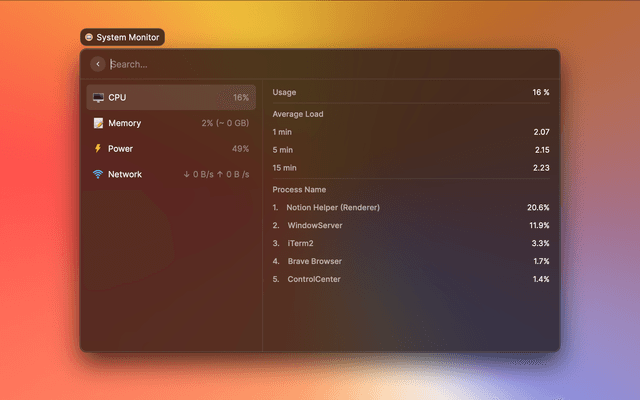The image size is (640, 400).
Task: Open the Memory list item
Action: click(x=171, y=123)
